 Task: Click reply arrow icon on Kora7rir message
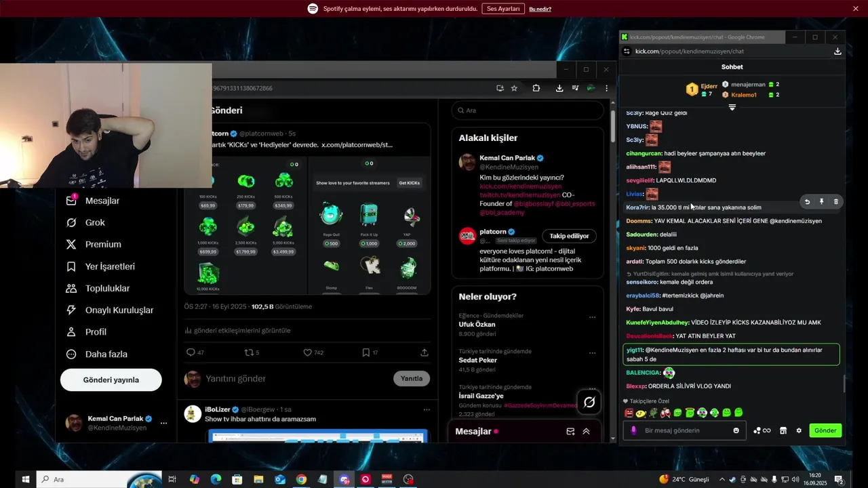point(807,202)
